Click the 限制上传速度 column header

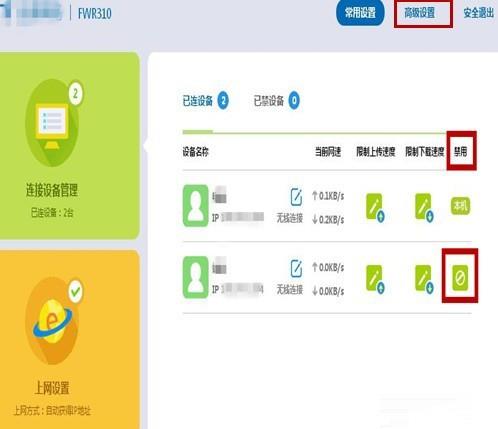(x=376, y=152)
